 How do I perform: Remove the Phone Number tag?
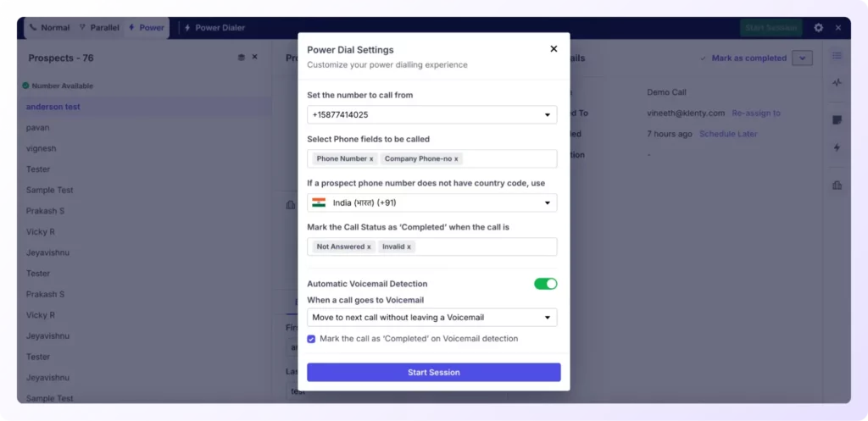click(371, 158)
